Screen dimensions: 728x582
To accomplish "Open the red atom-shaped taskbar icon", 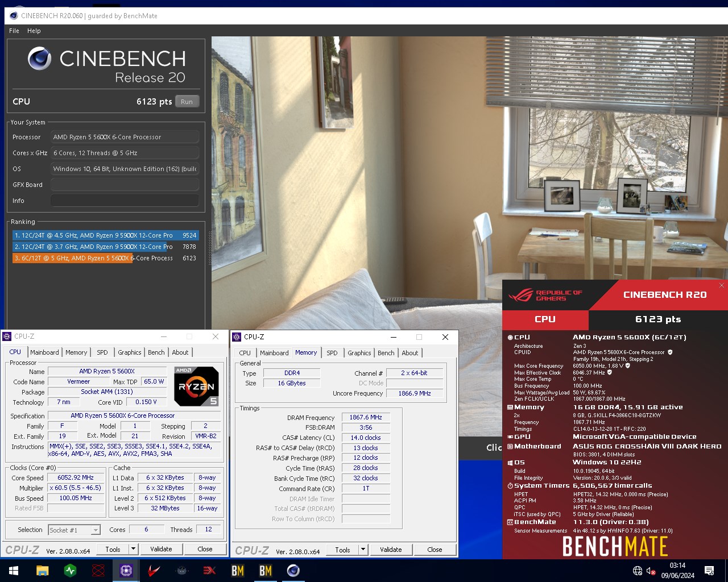I will click(98, 571).
